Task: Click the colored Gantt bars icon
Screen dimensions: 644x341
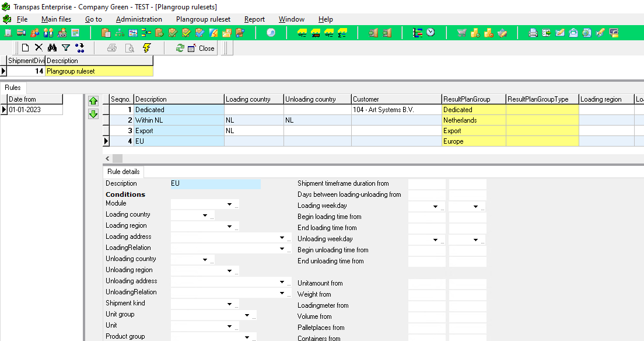Action: 417,33
